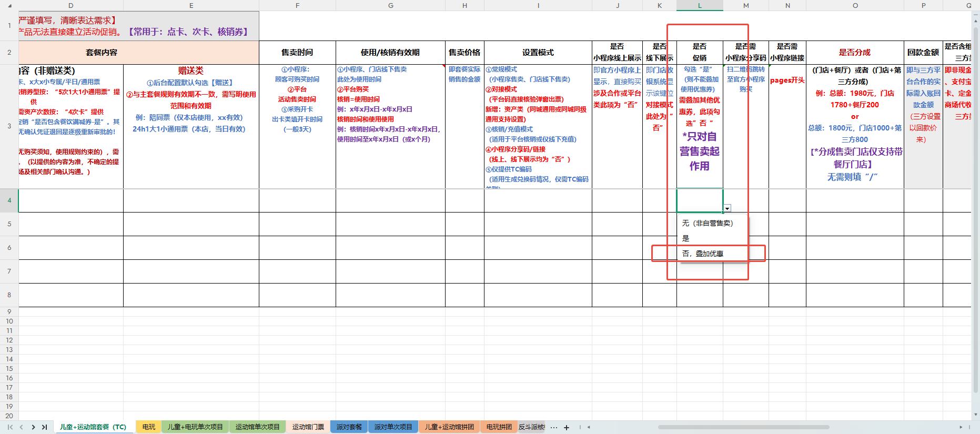Click the select-all corner triangle

pyautogui.click(x=9, y=6)
